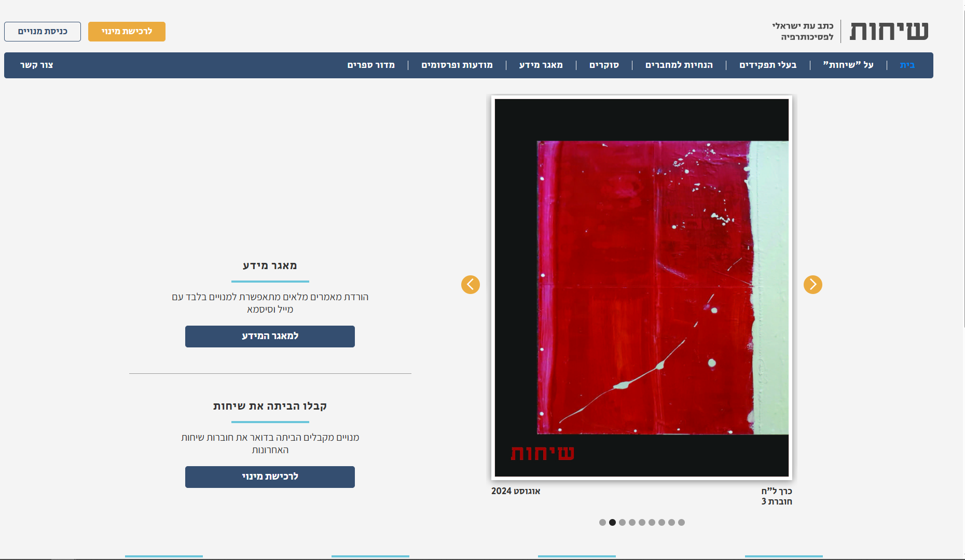The width and height of the screenshot is (965, 560).
Task: Select the first carousel pagination dot
Action: click(x=602, y=523)
